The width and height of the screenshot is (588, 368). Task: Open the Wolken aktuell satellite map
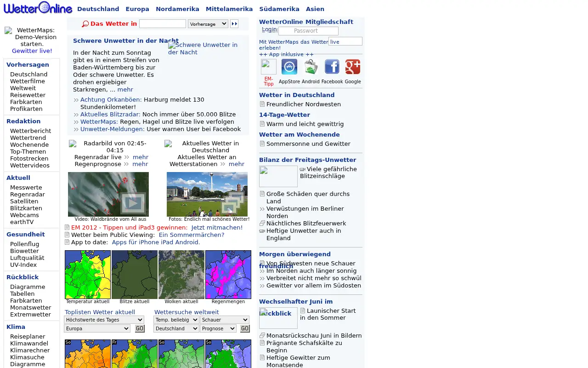coord(181,275)
